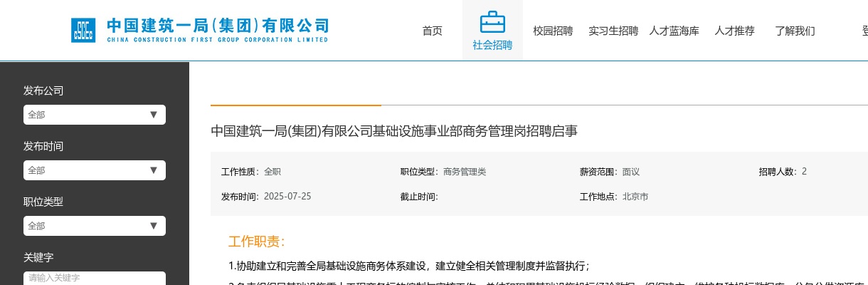Click the arrow on the 发布公司 selector

[x=153, y=115]
